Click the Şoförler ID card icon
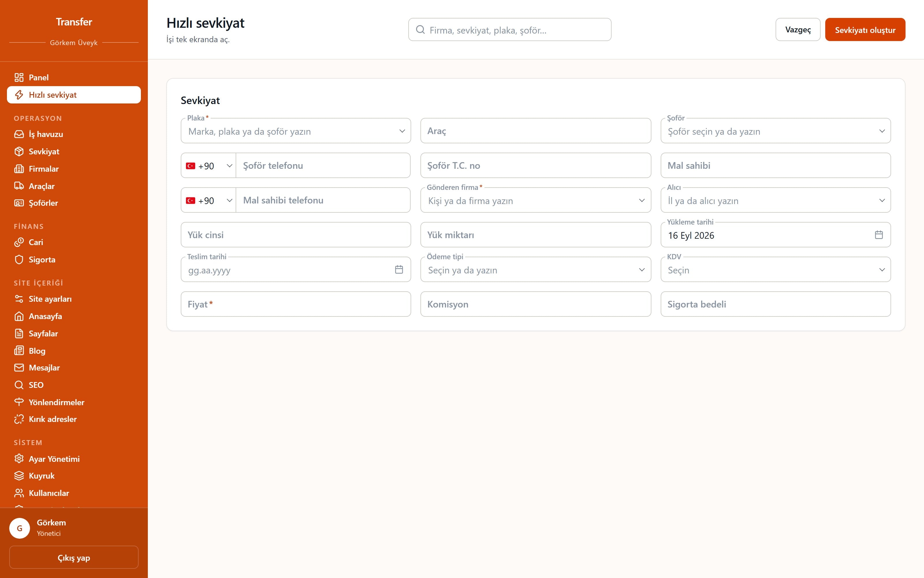This screenshot has height=578, width=924. 19,203
